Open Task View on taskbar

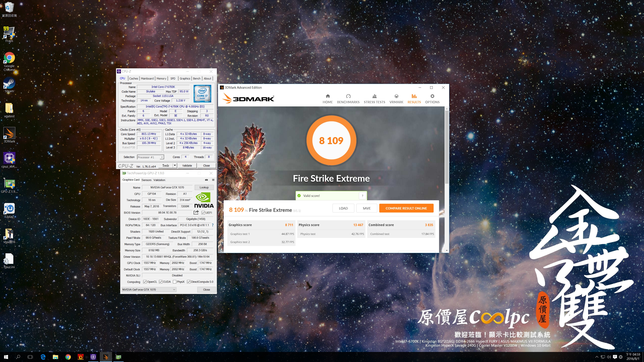[x=30, y=357]
